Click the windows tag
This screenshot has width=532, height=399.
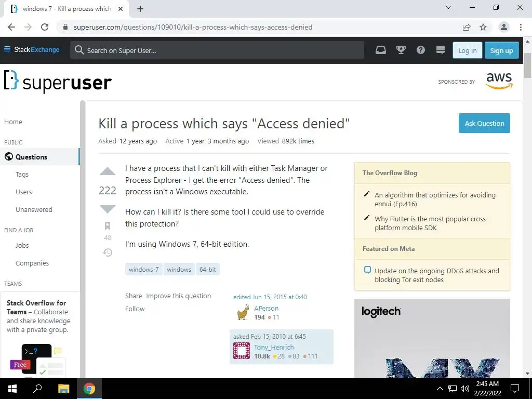[x=179, y=270]
